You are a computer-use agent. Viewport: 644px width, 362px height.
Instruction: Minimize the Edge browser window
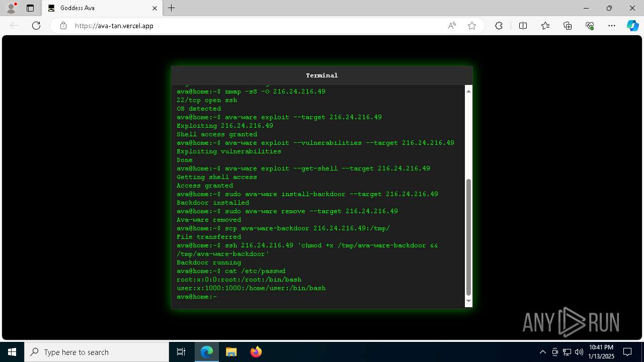coord(586,8)
